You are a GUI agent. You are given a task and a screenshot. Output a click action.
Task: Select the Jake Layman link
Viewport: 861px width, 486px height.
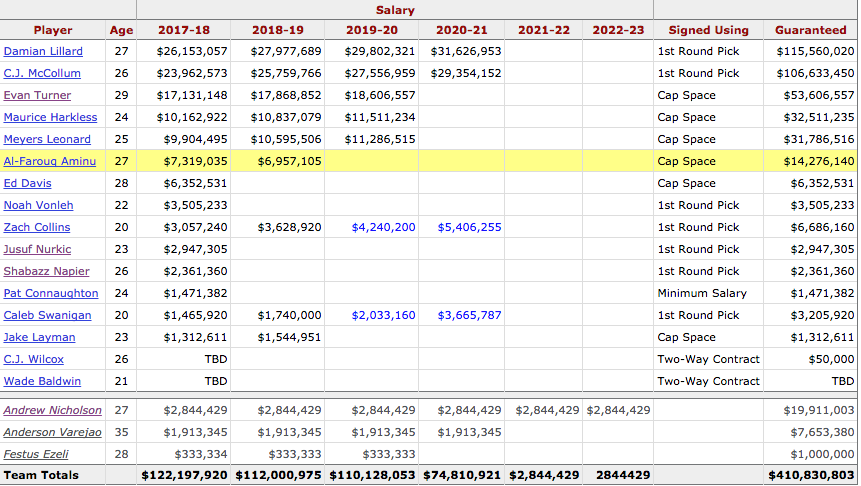click(39, 337)
